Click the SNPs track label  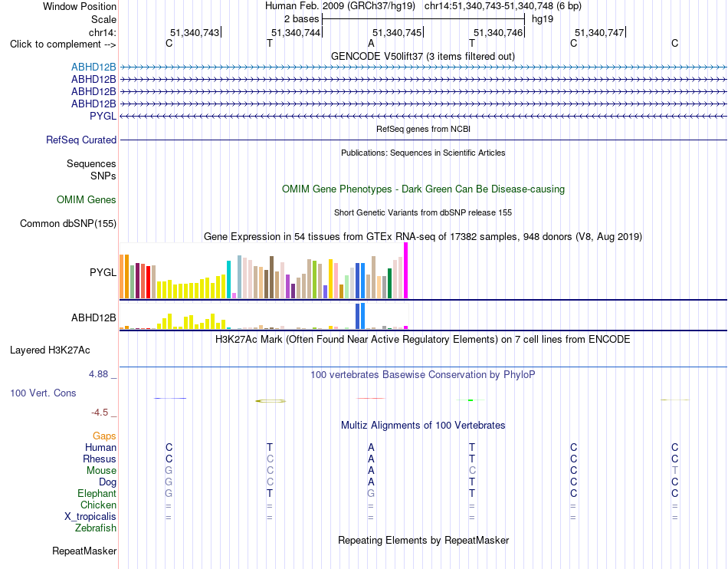point(103,176)
